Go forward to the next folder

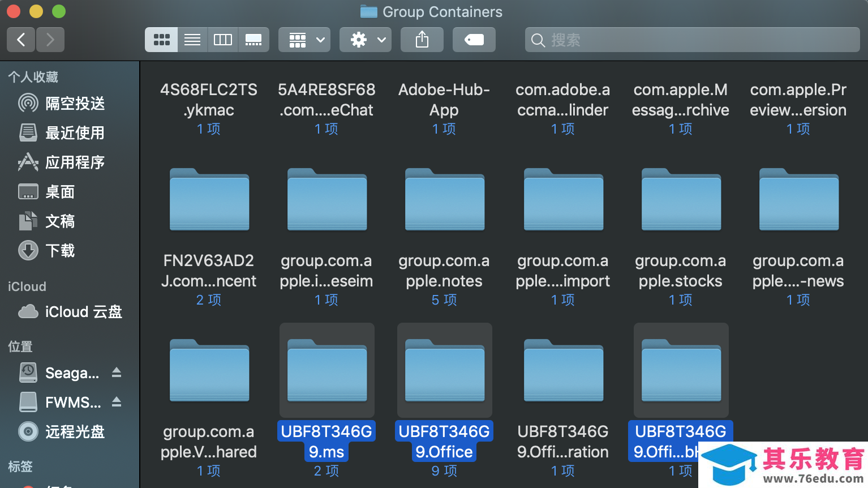[50, 40]
